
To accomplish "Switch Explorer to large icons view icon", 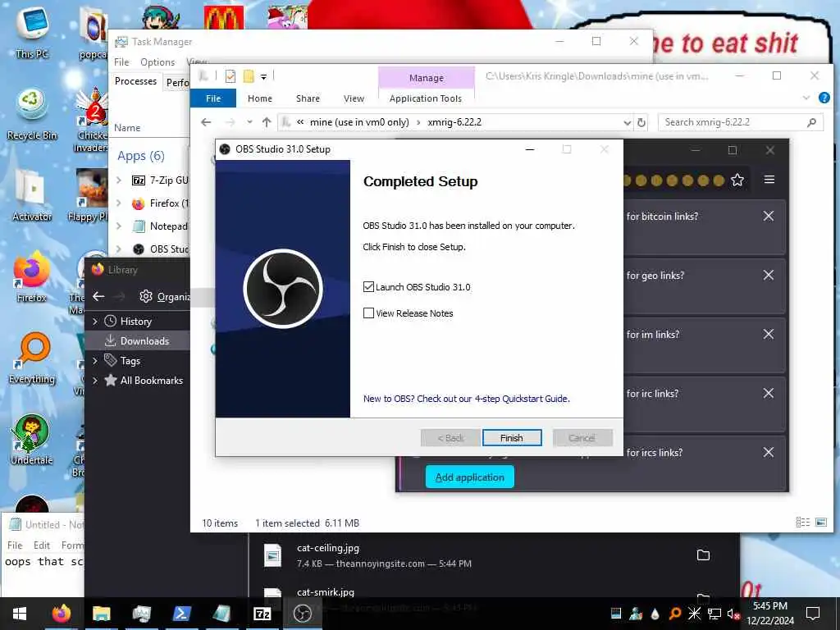I will pyautogui.click(x=820, y=523).
